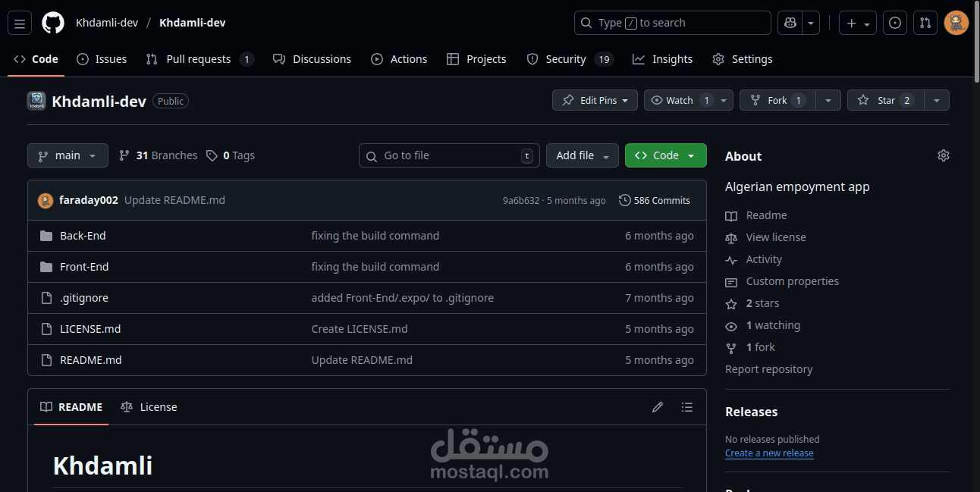Click the Front-End folder icon
Viewport: 980px width, 492px height.
point(46,267)
